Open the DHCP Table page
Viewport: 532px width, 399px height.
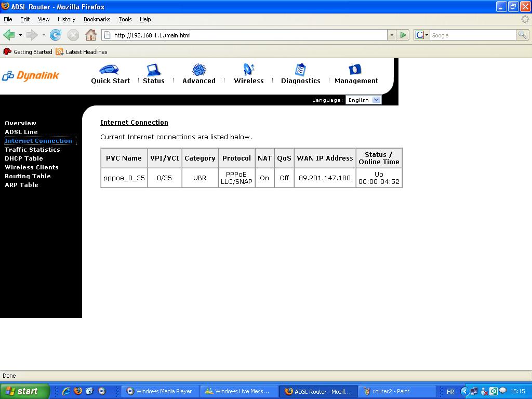point(24,158)
